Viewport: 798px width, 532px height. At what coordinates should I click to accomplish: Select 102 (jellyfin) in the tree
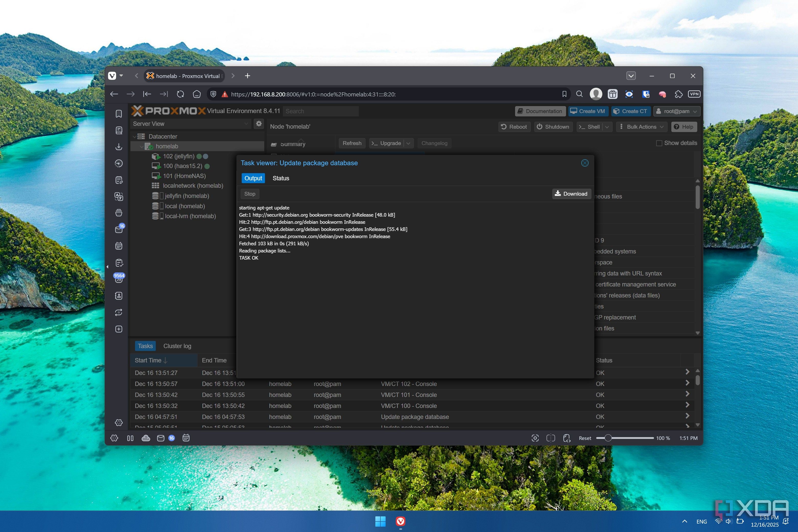179,157
